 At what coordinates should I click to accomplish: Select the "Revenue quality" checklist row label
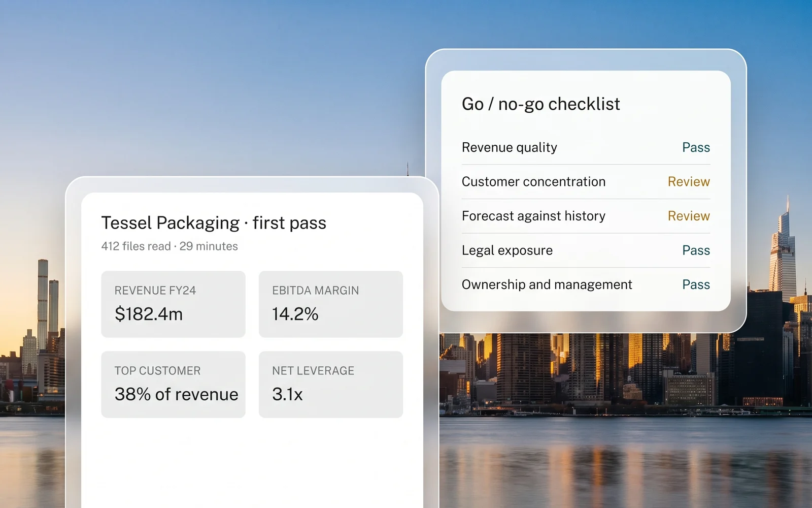(510, 147)
